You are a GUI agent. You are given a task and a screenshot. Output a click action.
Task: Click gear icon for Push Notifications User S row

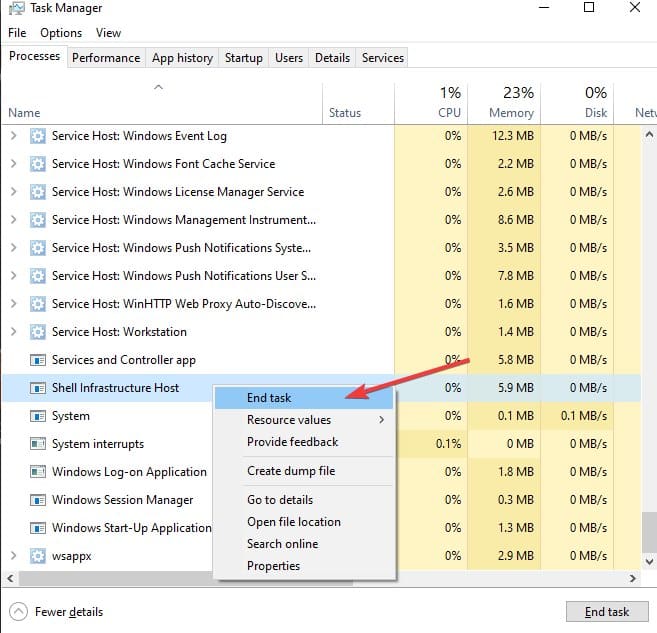(38, 276)
